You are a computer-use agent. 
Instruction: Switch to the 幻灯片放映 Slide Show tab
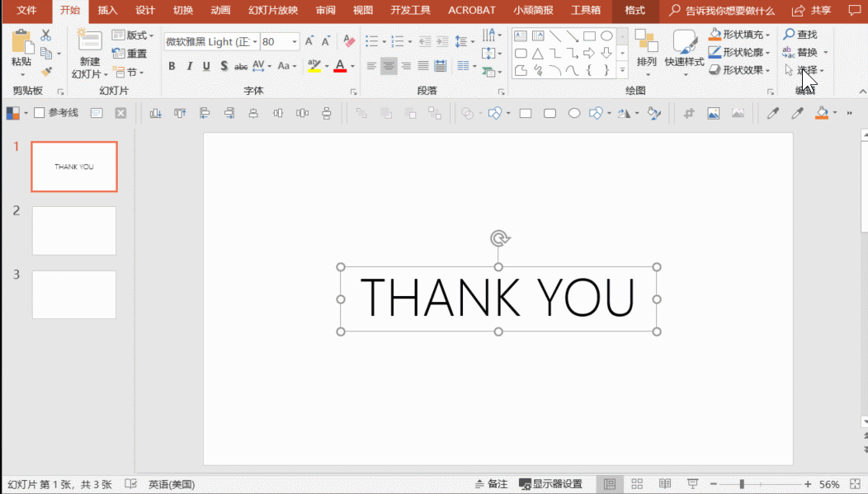[273, 10]
